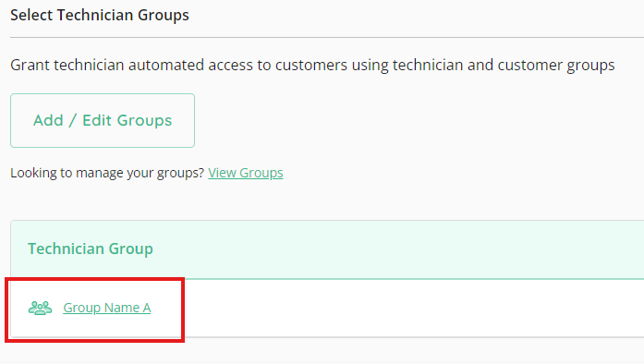Click the green Technician Group header band

pos(327,249)
